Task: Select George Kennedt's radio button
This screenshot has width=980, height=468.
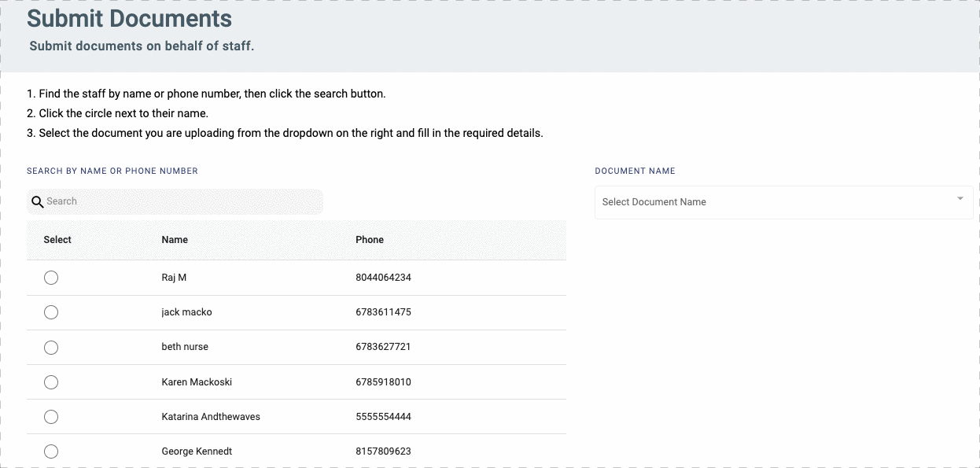Action: [x=51, y=451]
